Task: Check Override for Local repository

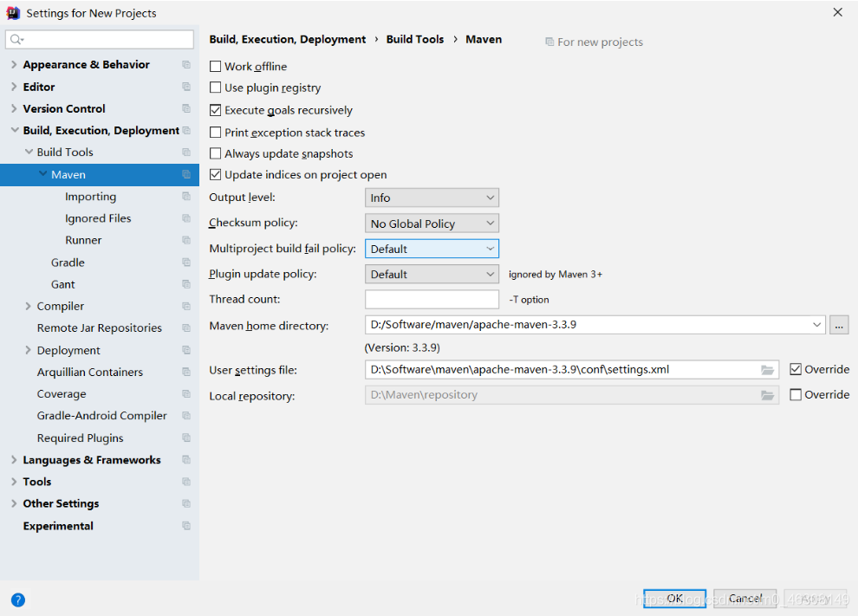Action: (796, 394)
